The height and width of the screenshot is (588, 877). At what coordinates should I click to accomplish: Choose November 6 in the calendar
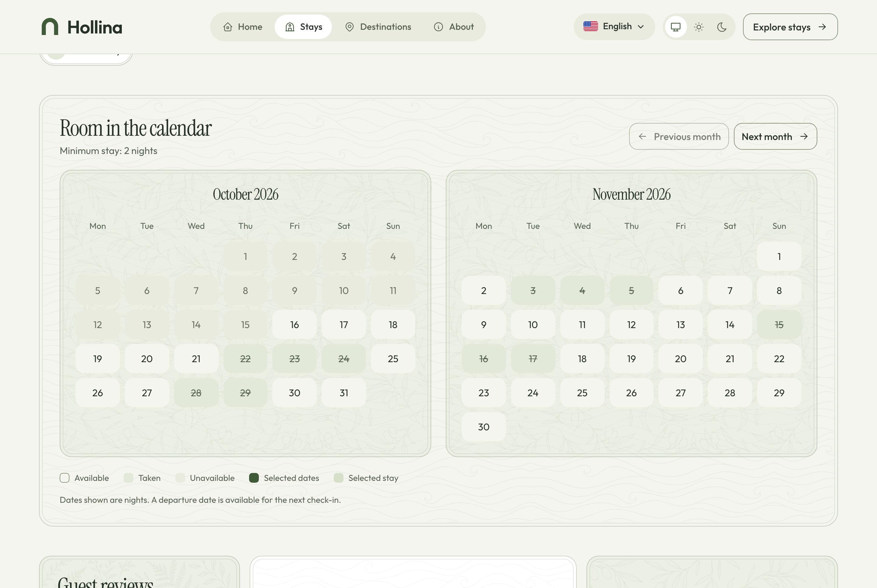pos(681,291)
